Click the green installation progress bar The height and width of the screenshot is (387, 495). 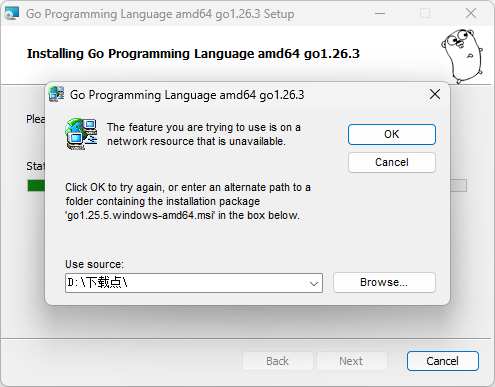click(36, 186)
